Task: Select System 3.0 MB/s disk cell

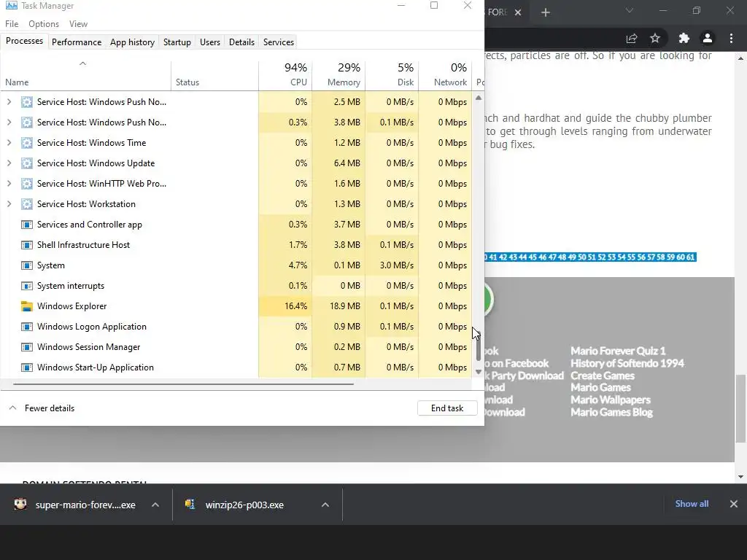Action: click(x=392, y=265)
